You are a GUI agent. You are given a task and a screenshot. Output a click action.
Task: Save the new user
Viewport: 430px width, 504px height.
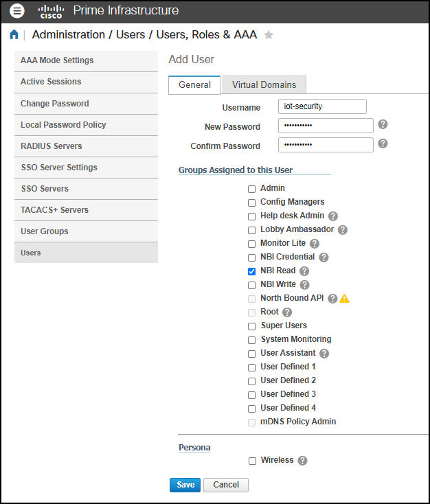click(x=185, y=485)
